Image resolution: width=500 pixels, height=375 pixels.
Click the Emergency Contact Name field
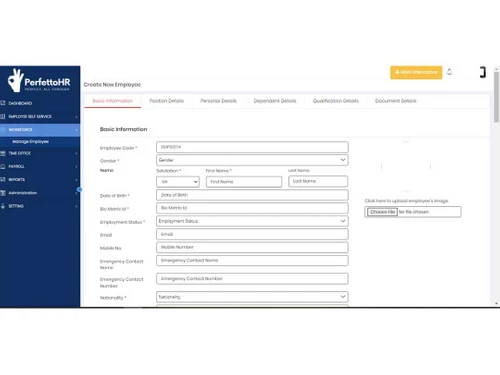(252, 260)
